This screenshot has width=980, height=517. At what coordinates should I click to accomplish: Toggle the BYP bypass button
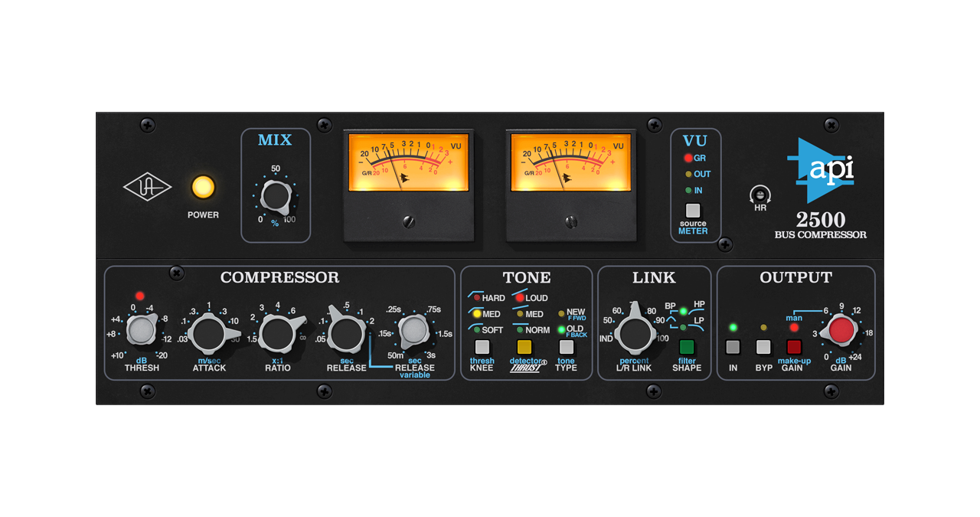[763, 347]
